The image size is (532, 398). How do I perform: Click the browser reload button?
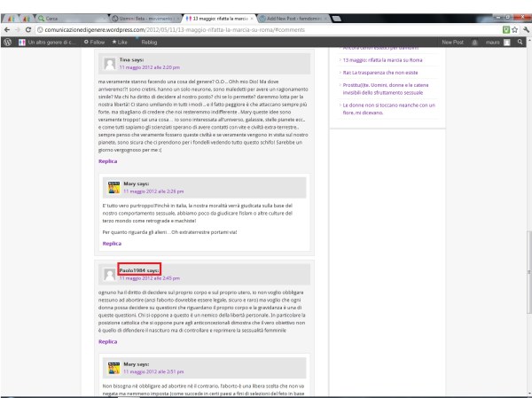tap(29, 29)
